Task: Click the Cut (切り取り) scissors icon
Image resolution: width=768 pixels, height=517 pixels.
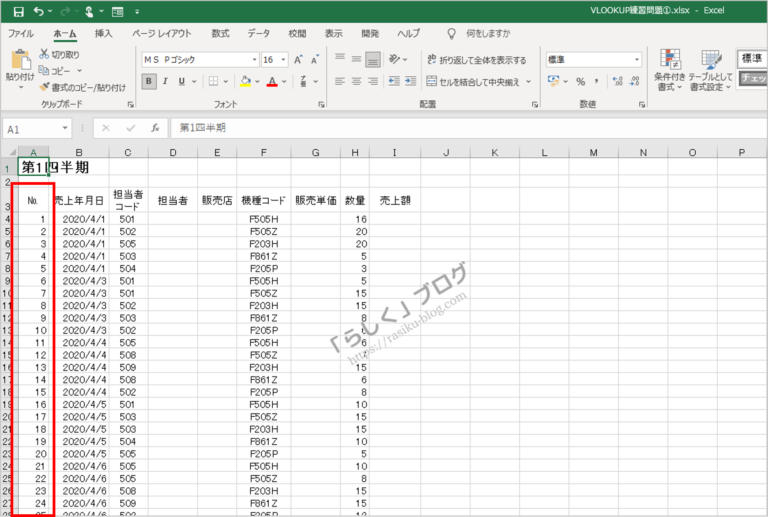Action: click(x=44, y=54)
